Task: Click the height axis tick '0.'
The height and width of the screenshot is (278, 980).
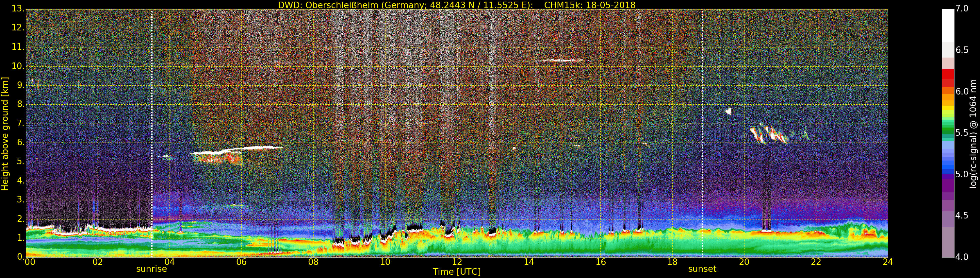Action: [x=21, y=257]
